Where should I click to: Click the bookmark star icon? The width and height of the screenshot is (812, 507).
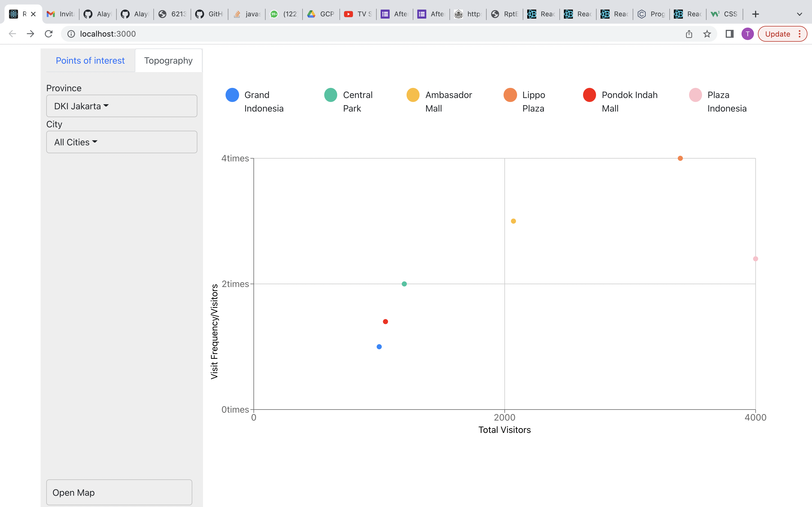coord(707,34)
